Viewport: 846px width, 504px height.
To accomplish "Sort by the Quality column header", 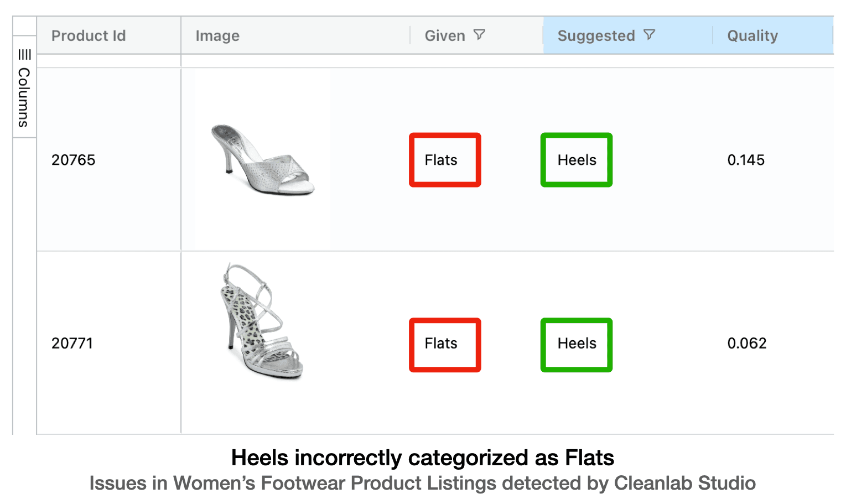I will [752, 35].
